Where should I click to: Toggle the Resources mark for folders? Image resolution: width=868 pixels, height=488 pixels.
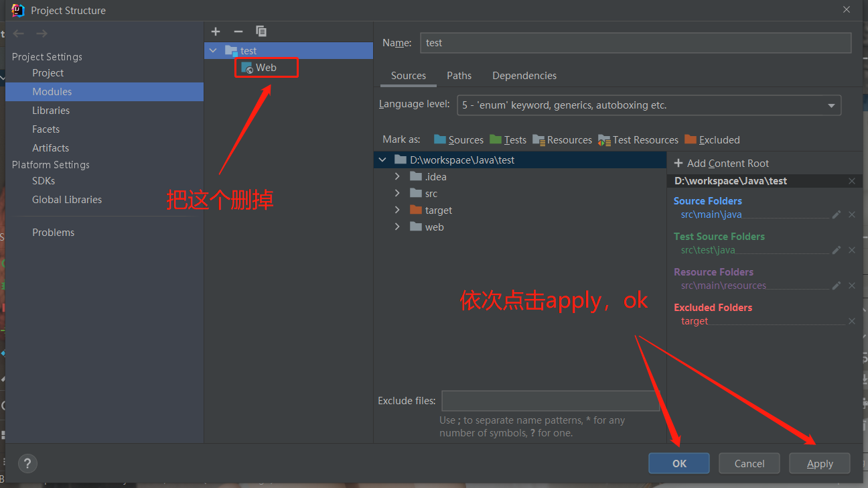point(562,139)
